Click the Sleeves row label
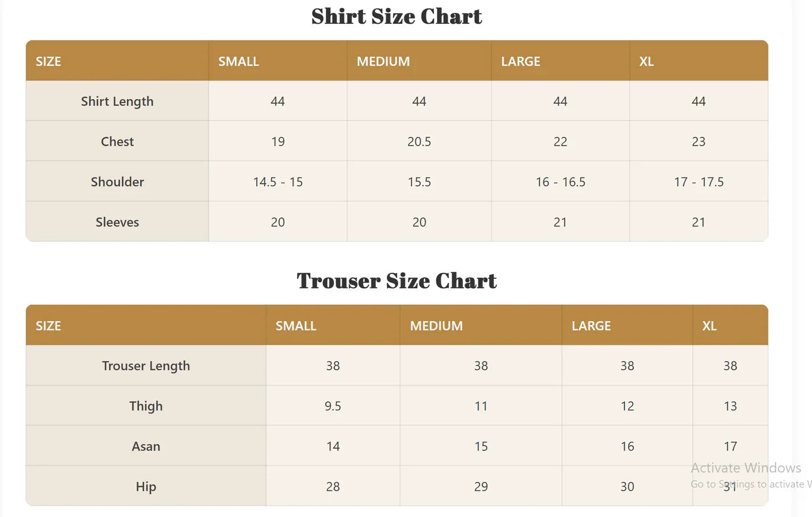Image resolution: width=812 pixels, height=517 pixels. click(117, 222)
